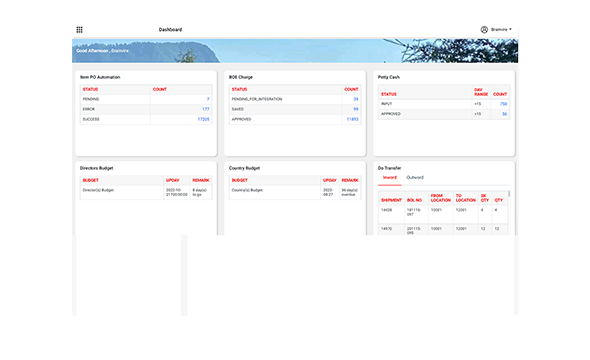This screenshot has width=590, height=360.
Task: Open the Petty Cash approved count 56
Action: tap(504, 114)
